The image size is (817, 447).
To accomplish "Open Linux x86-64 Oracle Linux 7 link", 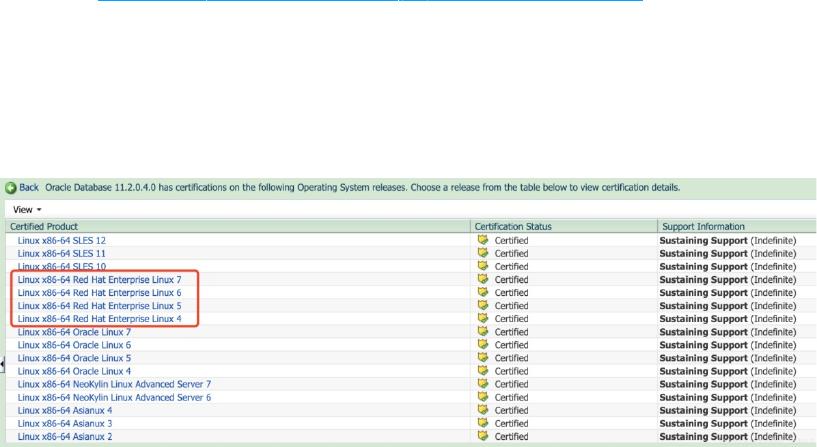I will [74, 332].
